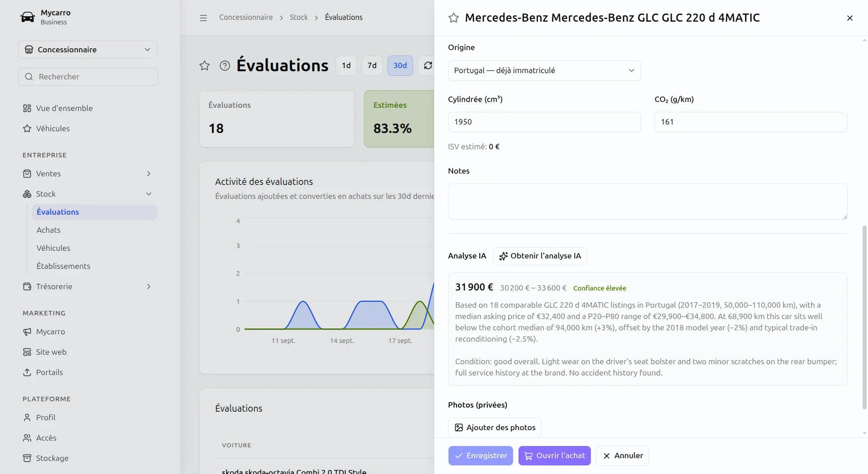This screenshot has height=474, width=868.
Task: Cancel with the Annuler button
Action: tap(622, 455)
